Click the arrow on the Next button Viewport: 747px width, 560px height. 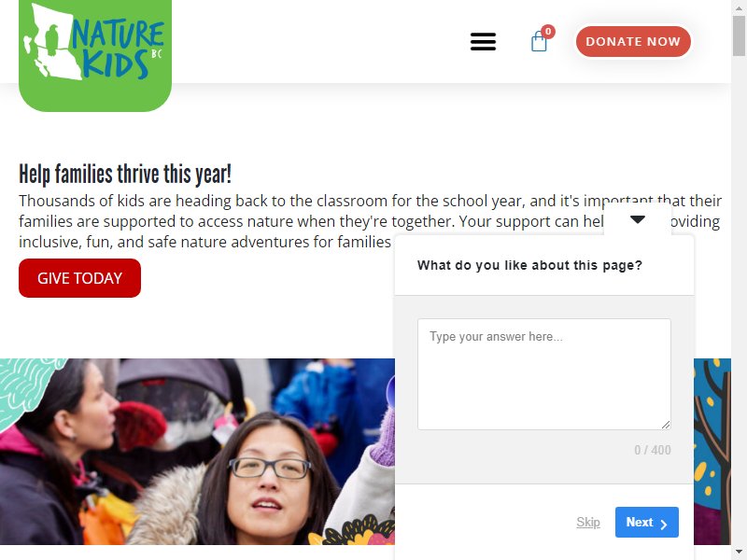click(664, 524)
